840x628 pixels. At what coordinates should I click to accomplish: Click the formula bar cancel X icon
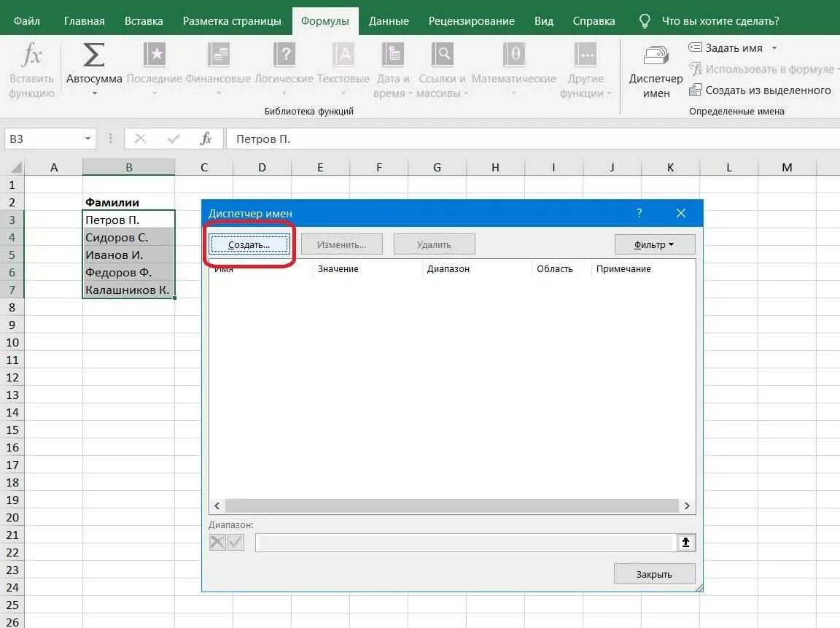[x=140, y=139]
